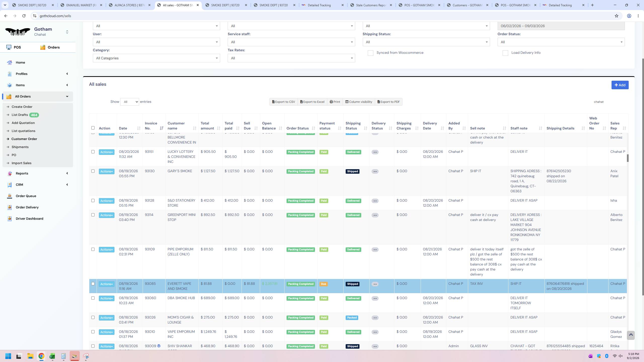Open the CRM icon in sidebar

[10, 185]
